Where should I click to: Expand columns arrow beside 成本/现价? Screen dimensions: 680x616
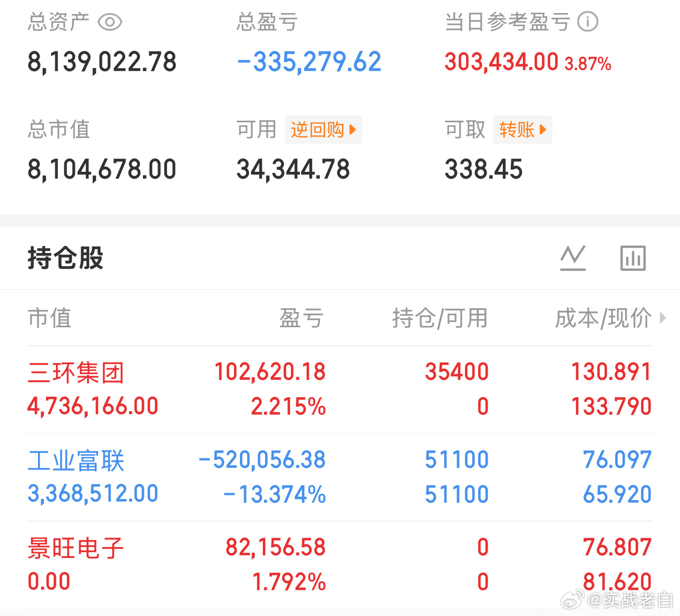[663, 318]
